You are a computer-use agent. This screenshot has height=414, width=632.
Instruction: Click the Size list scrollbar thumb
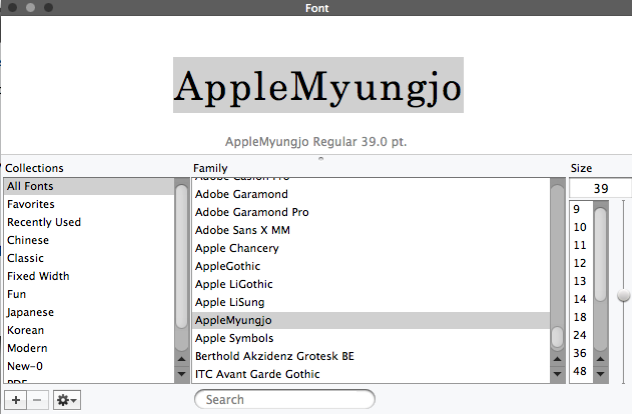point(600,254)
